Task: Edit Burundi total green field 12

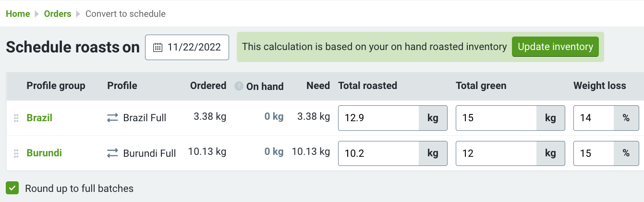Action: [x=496, y=153]
